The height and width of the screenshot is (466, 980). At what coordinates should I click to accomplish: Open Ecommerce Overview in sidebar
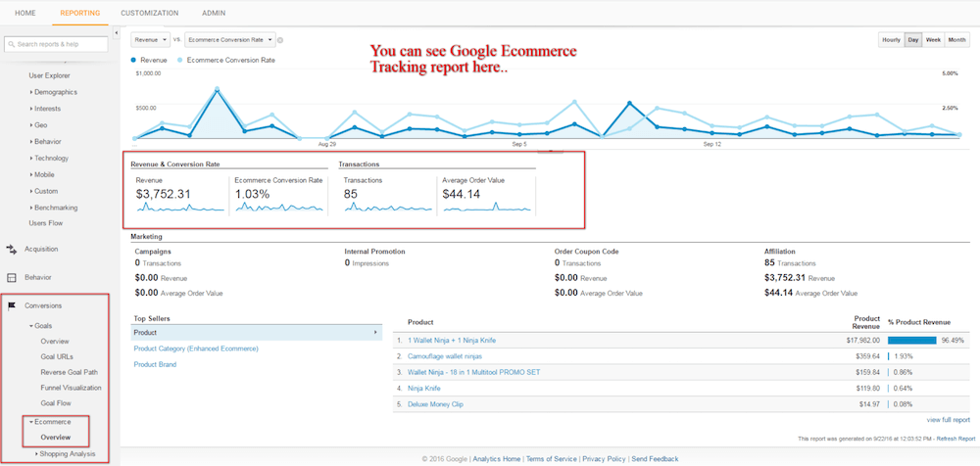56,438
